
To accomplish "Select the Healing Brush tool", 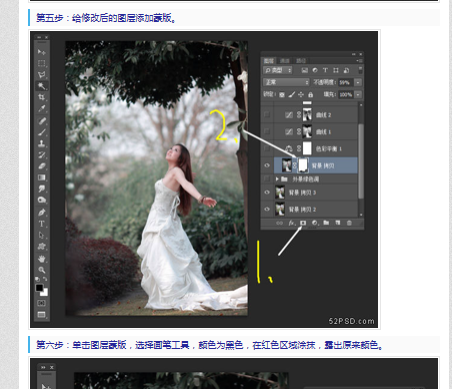I will click(x=41, y=121).
